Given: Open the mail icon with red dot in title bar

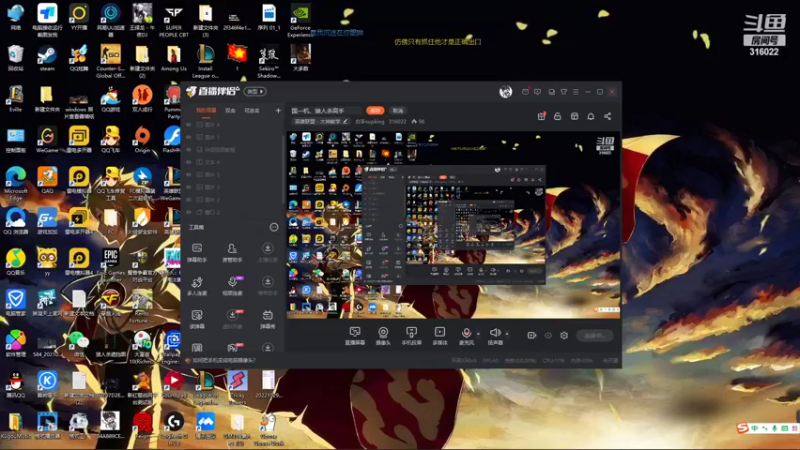Looking at the screenshot, I should point(525,92).
